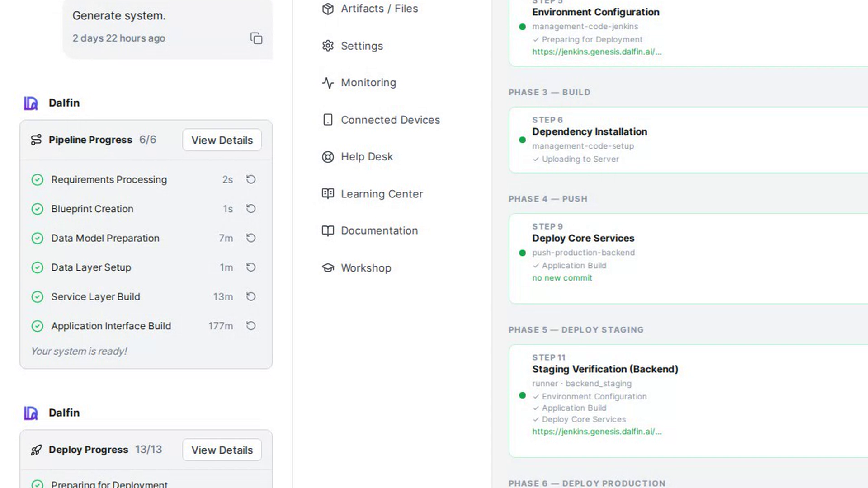Click 'Requirements Processing' step label
Viewport: 868px width, 488px height.
click(x=109, y=179)
